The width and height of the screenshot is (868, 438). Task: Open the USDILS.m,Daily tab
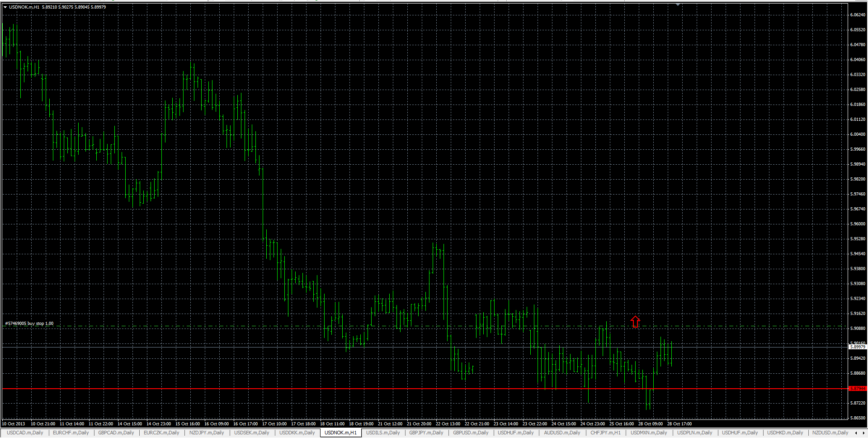[383, 433]
